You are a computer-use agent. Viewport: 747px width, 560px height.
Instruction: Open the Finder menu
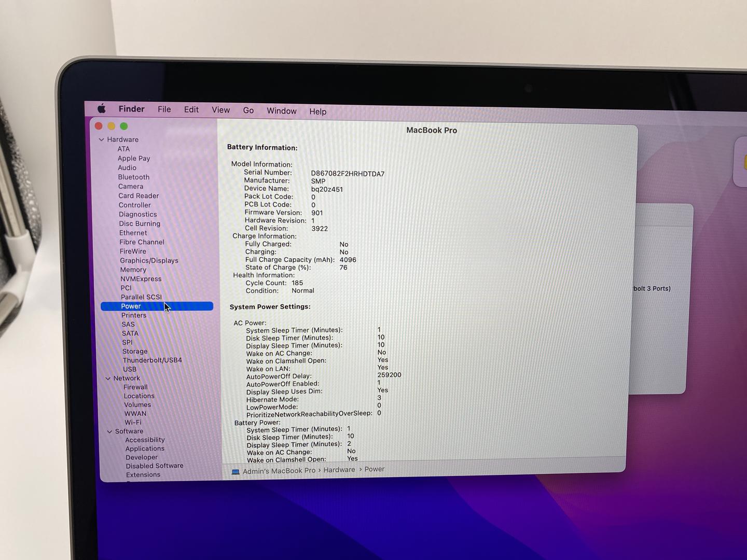131,109
